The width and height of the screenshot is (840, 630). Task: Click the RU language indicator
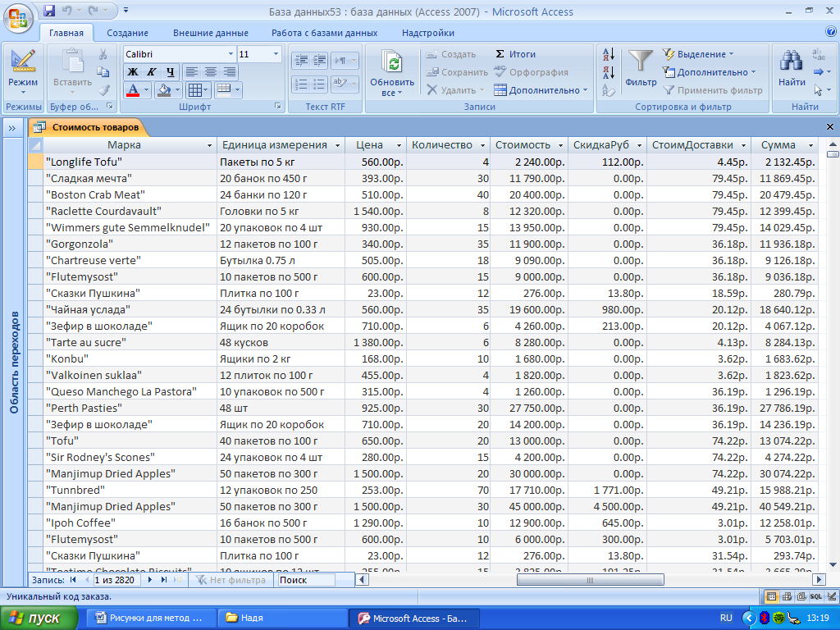click(727, 618)
